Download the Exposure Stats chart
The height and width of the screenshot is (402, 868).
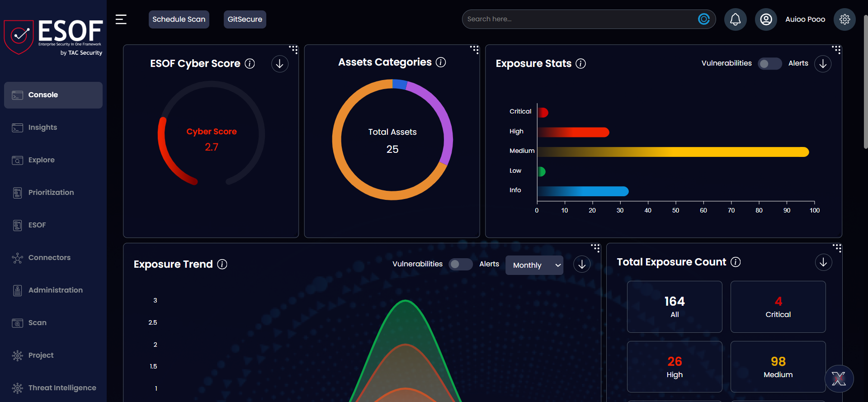tap(823, 64)
